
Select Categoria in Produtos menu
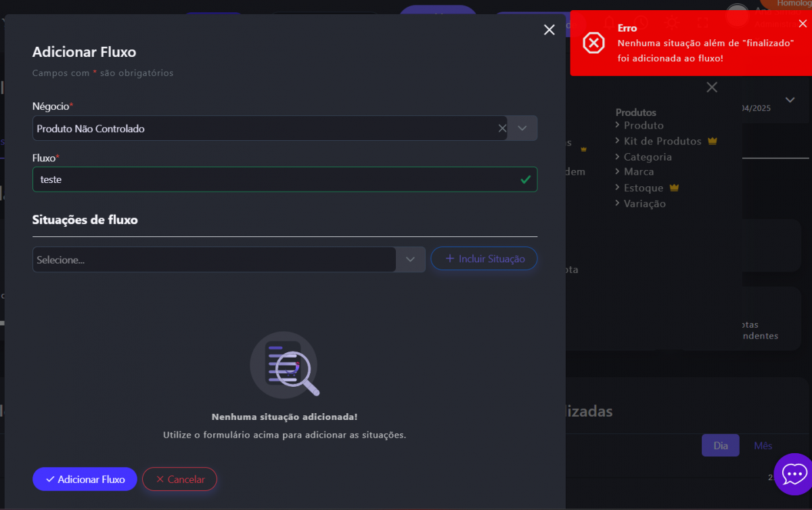point(647,156)
